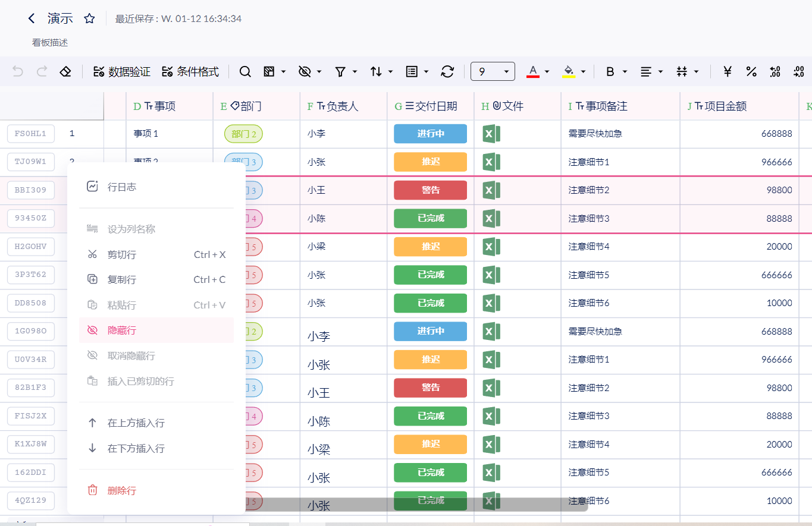Apply the % percent format

click(x=751, y=71)
